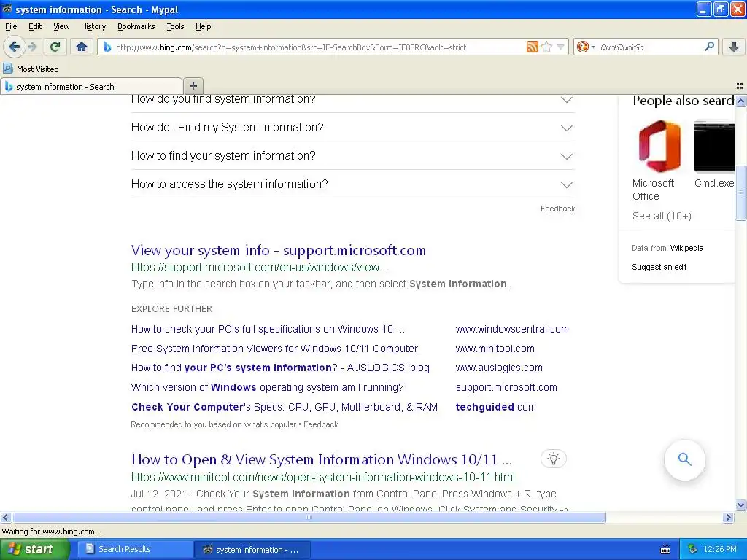Open the Windows start menu

pyautogui.click(x=34, y=550)
